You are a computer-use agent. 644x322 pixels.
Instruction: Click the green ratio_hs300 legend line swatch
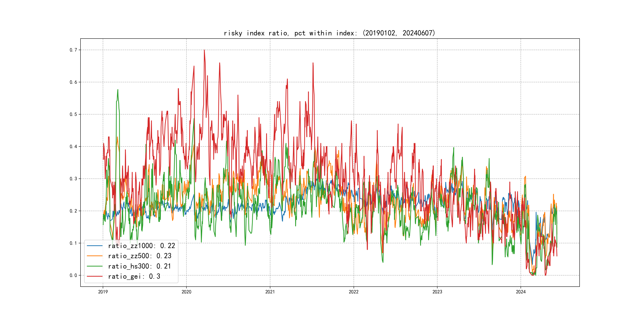94,266
